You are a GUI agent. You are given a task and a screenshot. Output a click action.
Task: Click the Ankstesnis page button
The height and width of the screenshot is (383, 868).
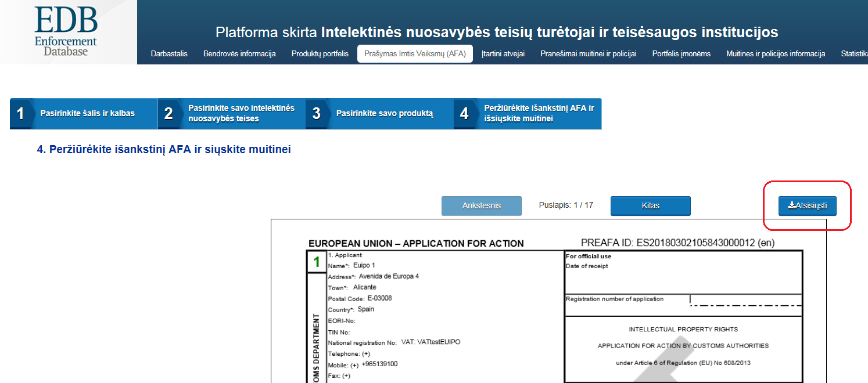(482, 205)
